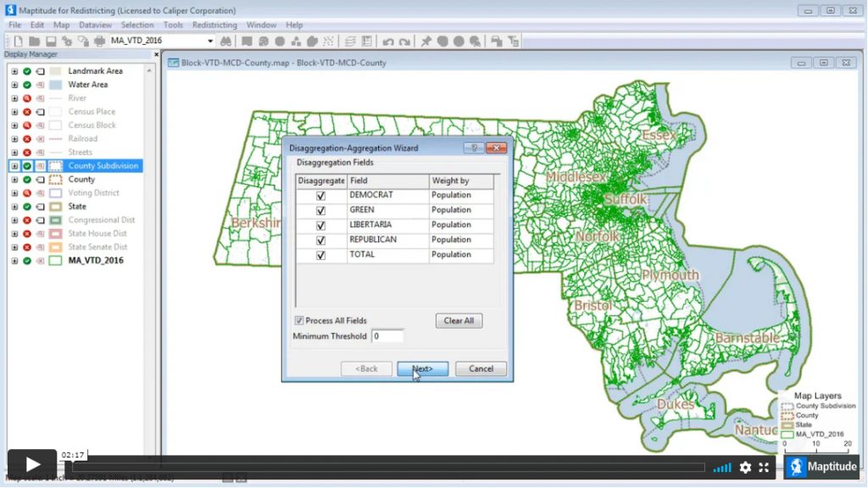Click Clear All in the Disaggregation dialog
This screenshot has width=868, height=488.
(459, 320)
